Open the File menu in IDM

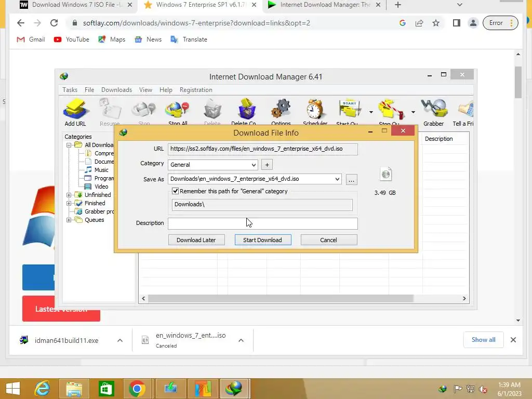pos(89,90)
